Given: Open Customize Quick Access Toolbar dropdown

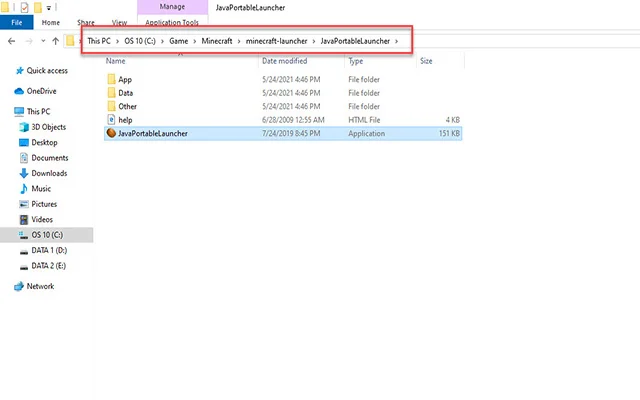Looking at the screenshot, I should click(x=48, y=7).
